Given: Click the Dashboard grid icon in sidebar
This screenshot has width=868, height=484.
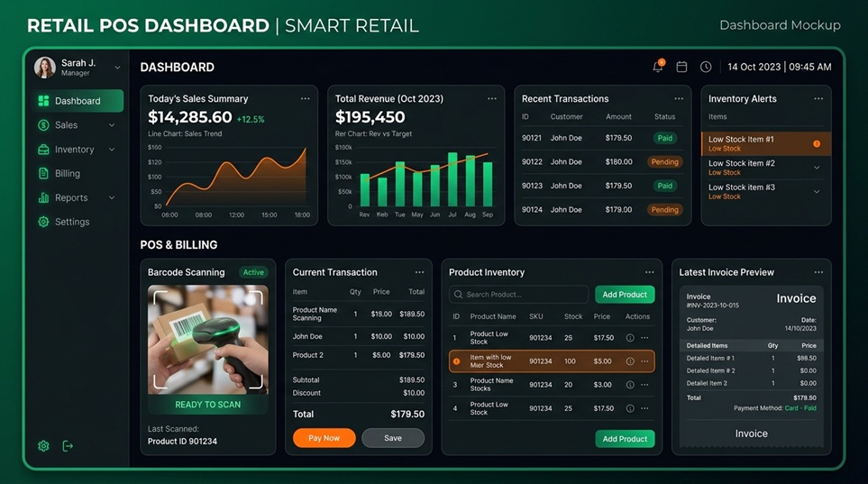Looking at the screenshot, I should (x=43, y=101).
